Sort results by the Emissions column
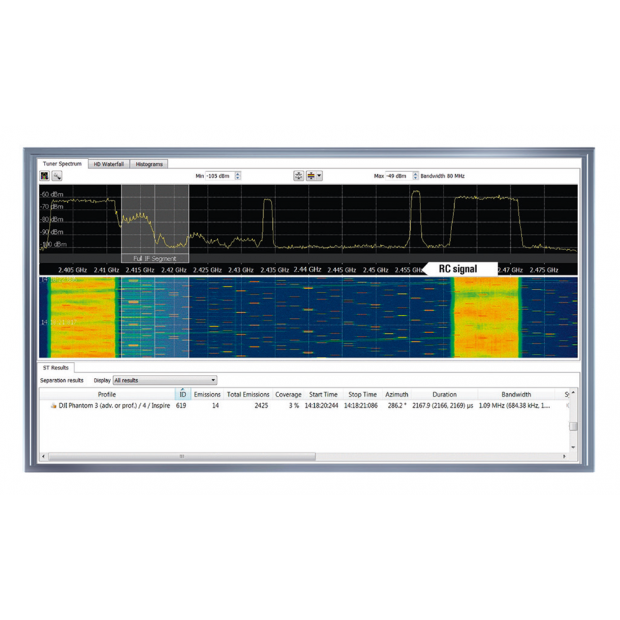This screenshot has height=620, width=620. (207, 394)
